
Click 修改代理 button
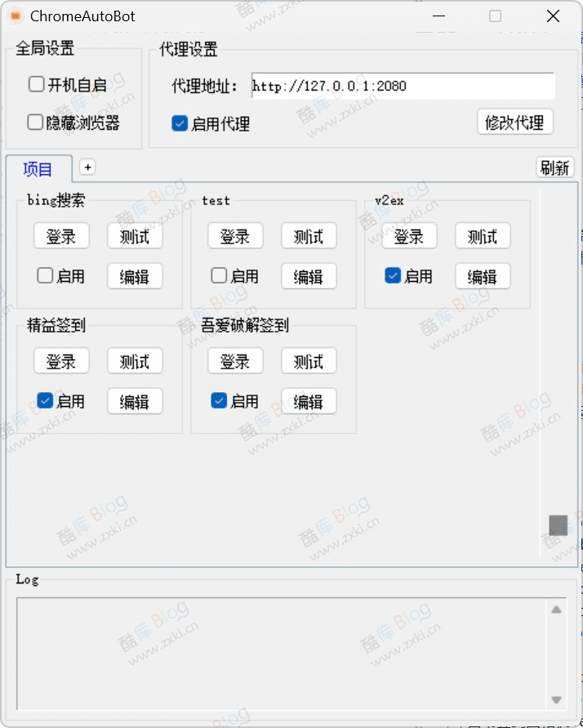pyautogui.click(x=515, y=123)
